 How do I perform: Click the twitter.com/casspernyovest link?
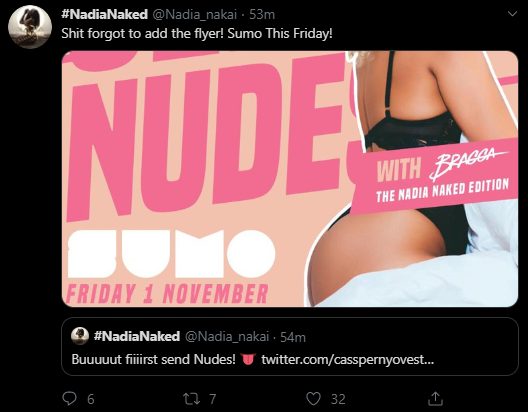[x=348, y=359]
